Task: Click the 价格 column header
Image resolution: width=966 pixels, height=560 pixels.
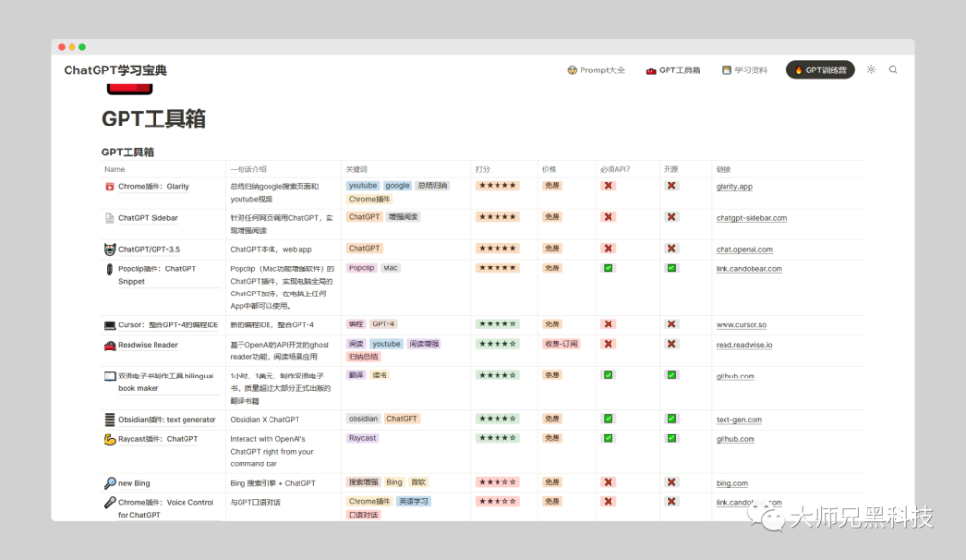Action: pos(549,169)
